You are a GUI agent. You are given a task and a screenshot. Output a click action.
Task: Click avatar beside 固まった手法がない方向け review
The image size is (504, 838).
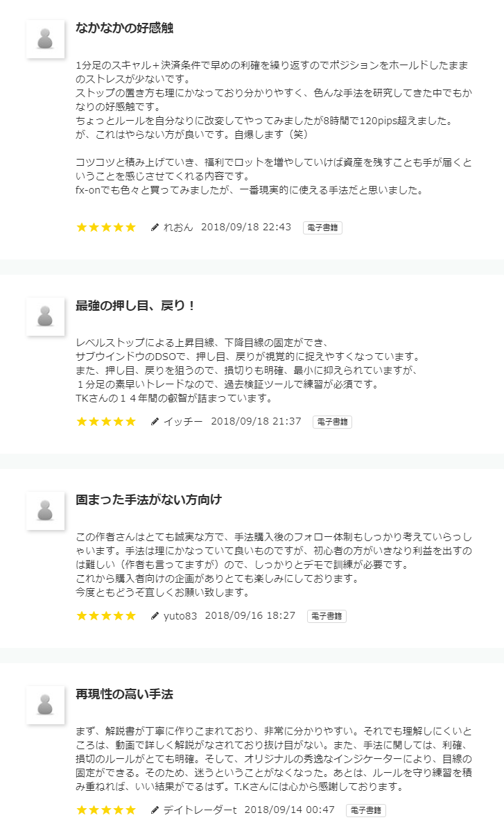[46, 511]
